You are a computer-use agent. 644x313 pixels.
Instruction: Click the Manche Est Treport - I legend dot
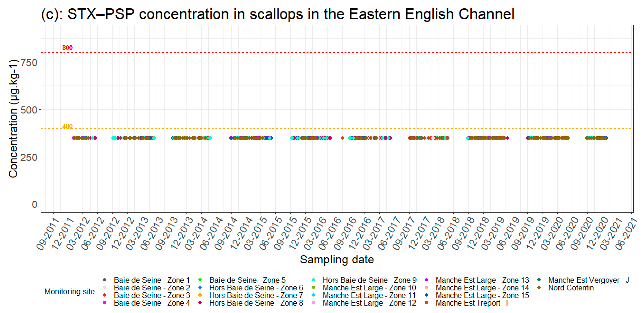[x=427, y=303]
